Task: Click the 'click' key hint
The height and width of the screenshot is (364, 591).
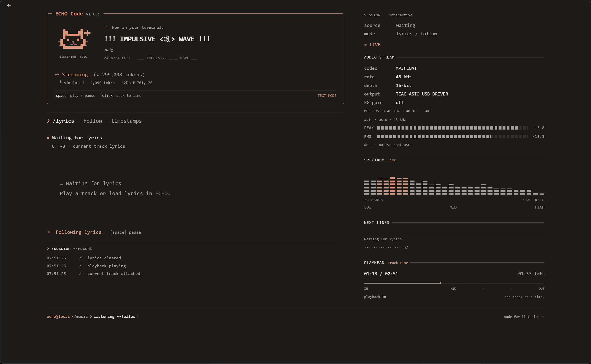Action: coord(107,95)
